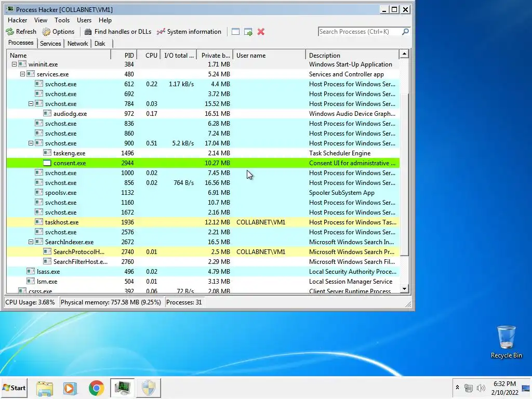532x399 pixels.
Task: Collapse the services.exe tree node
Action: click(x=22, y=74)
